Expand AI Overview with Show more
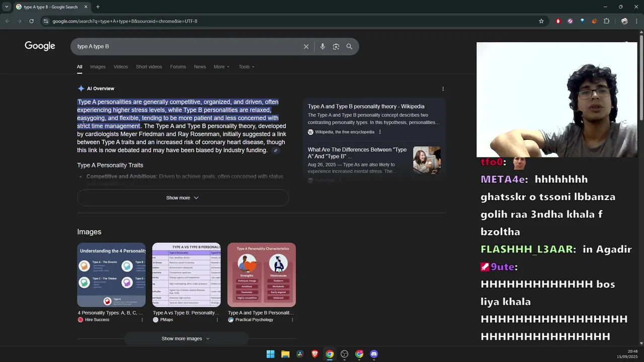 (183, 198)
